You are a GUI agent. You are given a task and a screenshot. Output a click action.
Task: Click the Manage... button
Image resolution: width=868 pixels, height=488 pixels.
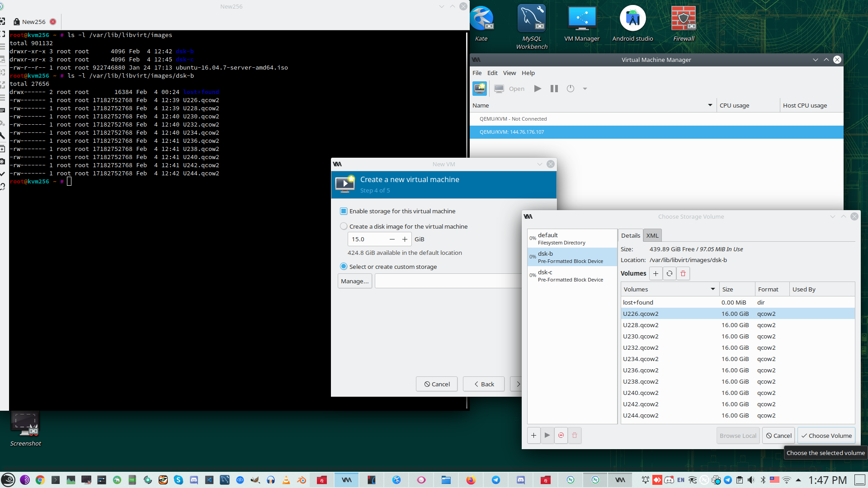coord(354,281)
